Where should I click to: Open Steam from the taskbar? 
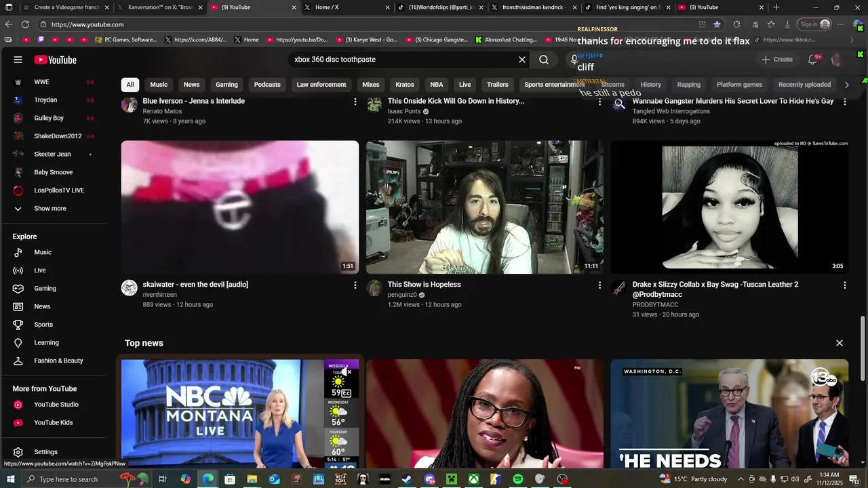(x=407, y=479)
